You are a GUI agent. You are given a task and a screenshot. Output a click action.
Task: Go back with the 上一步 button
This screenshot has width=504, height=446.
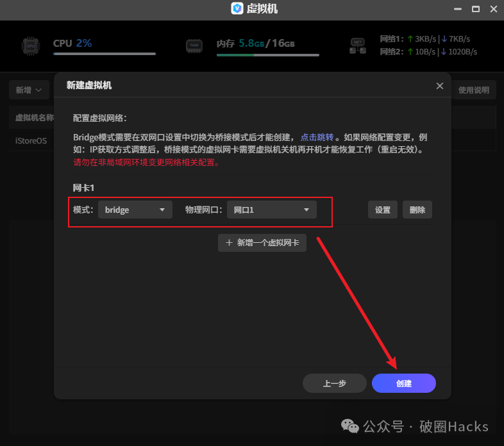(334, 383)
